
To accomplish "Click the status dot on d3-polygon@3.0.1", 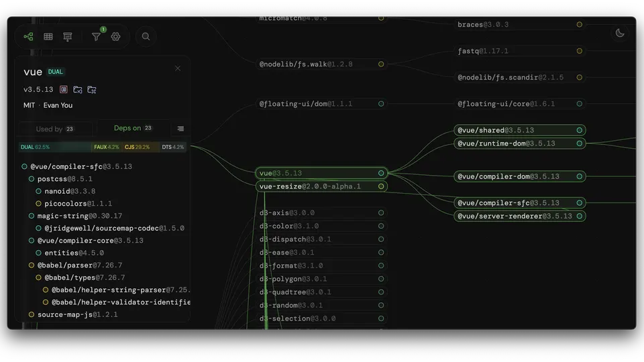I will [x=381, y=279].
